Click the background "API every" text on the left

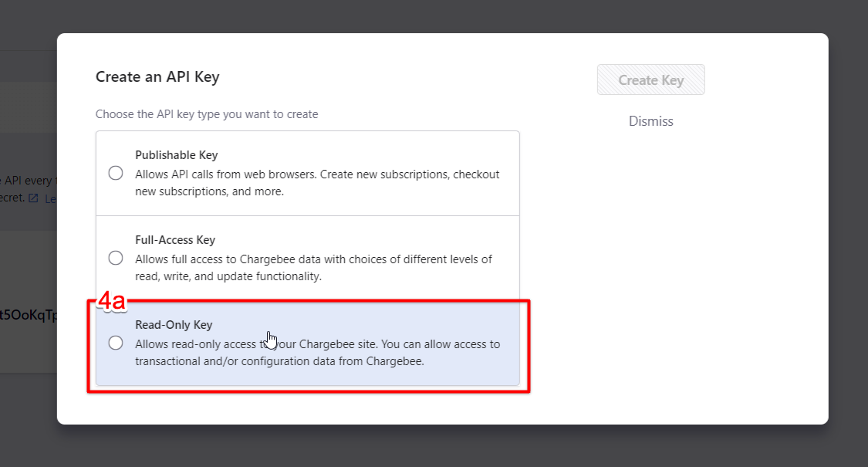tap(28, 181)
